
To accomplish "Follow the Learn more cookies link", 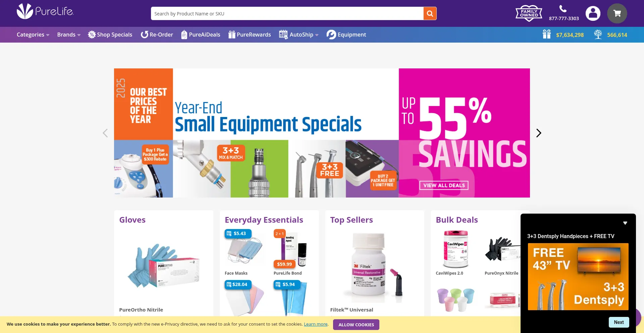I will (316, 324).
